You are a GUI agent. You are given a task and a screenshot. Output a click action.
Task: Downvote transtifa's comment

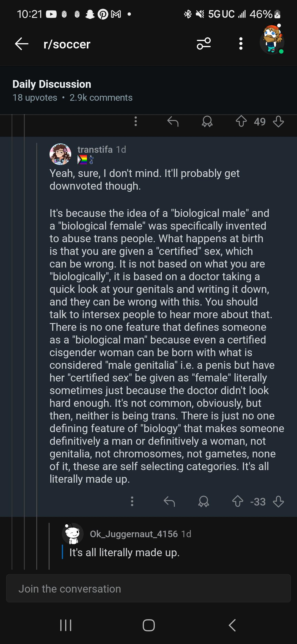pyautogui.click(x=278, y=501)
